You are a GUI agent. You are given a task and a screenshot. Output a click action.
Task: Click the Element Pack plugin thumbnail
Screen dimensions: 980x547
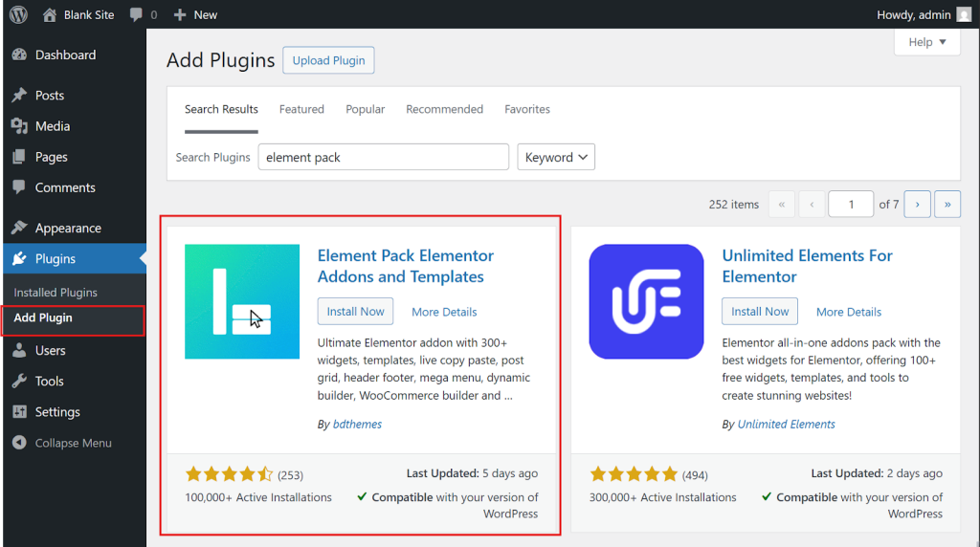click(242, 301)
